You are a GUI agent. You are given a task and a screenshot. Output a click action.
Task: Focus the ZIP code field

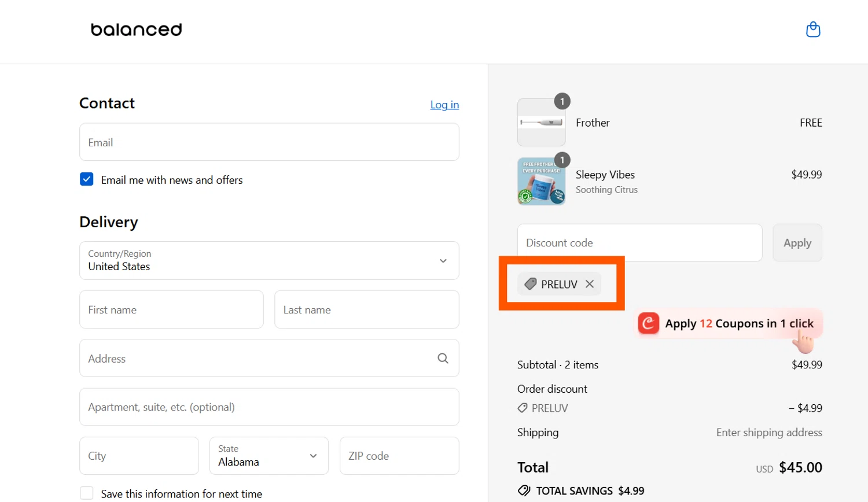pos(399,456)
